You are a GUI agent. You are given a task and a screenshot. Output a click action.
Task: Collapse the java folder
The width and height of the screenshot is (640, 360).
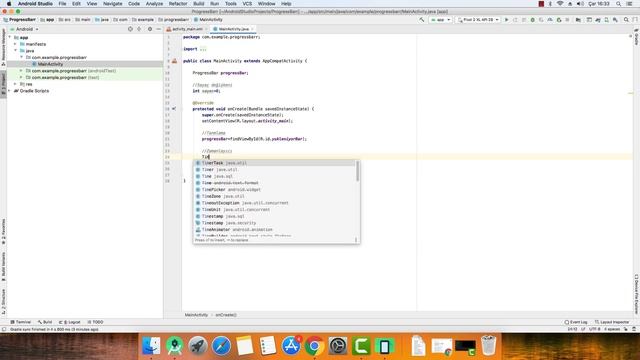click(16, 51)
